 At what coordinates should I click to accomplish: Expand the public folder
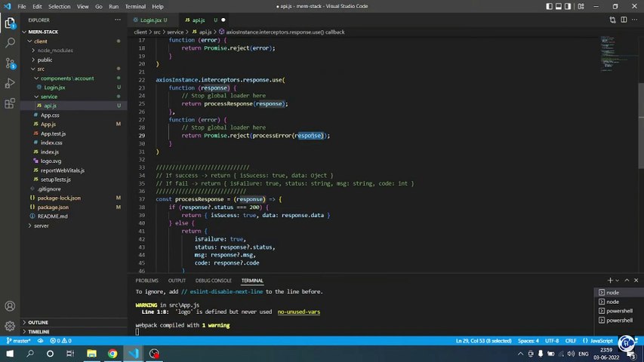tap(45, 60)
